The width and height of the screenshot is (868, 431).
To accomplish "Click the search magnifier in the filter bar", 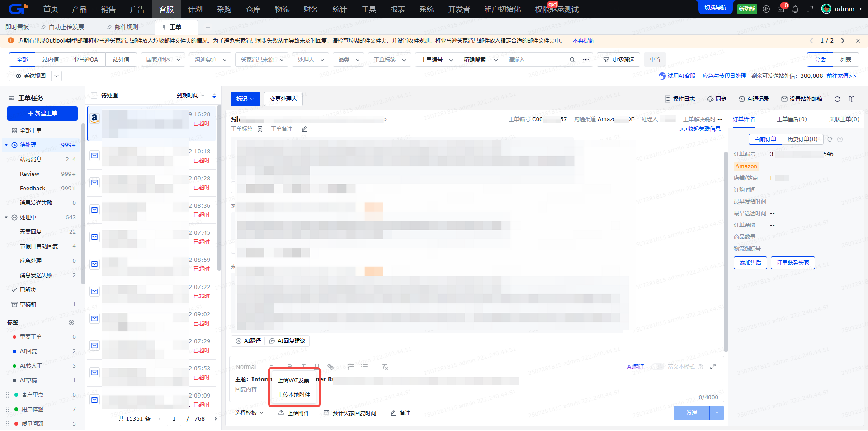I will point(572,60).
